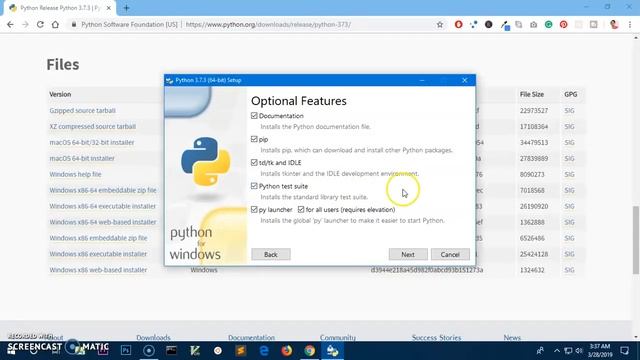Click the browser address bar URL

268,24
